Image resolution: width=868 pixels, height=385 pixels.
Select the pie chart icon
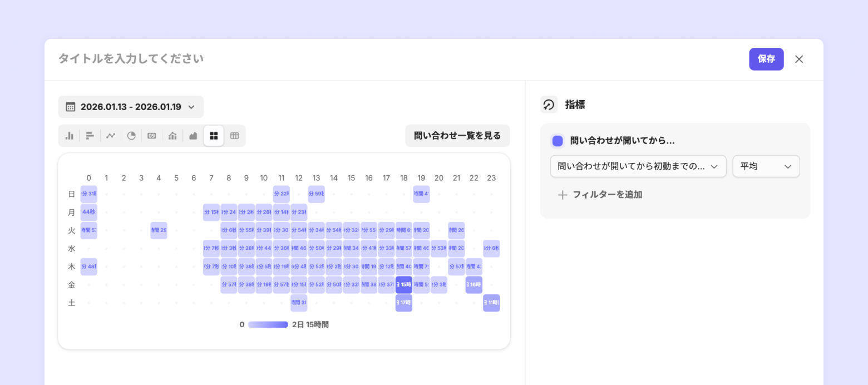point(131,136)
